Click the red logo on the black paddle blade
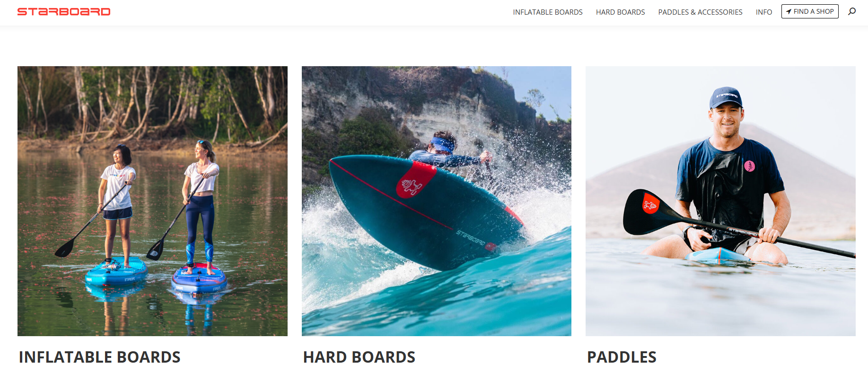The image size is (868, 365). [651, 204]
